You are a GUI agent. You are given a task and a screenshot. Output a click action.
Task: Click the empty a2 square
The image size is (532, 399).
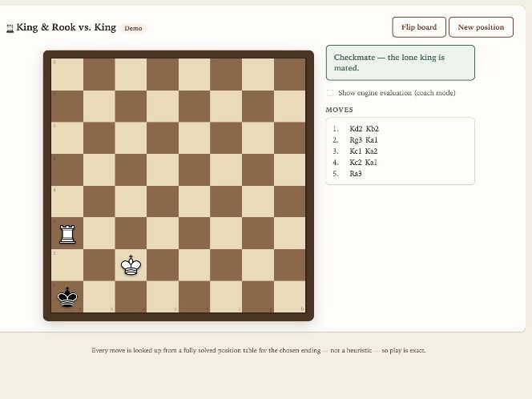click(67, 265)
